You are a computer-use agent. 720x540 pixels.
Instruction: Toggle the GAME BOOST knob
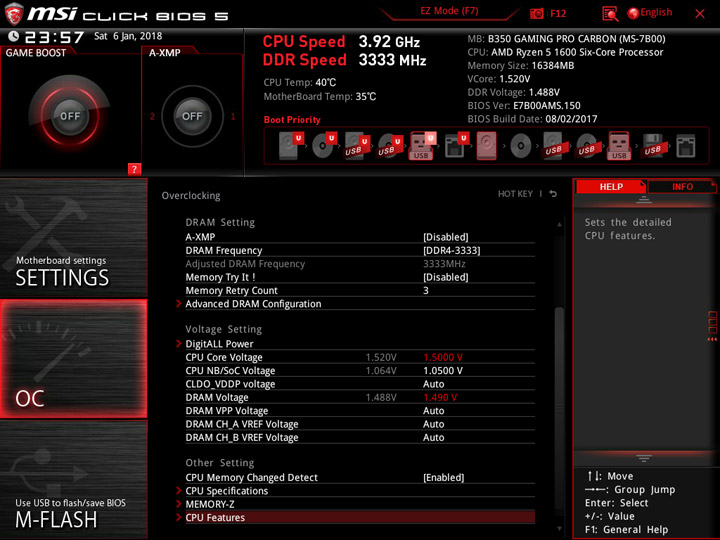(x=70, y=116)
